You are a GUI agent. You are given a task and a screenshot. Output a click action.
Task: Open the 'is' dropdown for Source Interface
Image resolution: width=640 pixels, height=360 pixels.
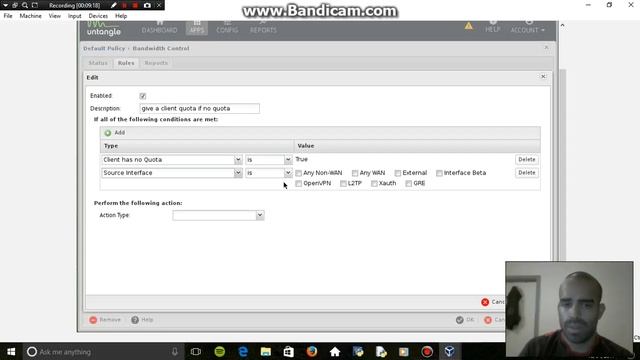coord(288,173)
